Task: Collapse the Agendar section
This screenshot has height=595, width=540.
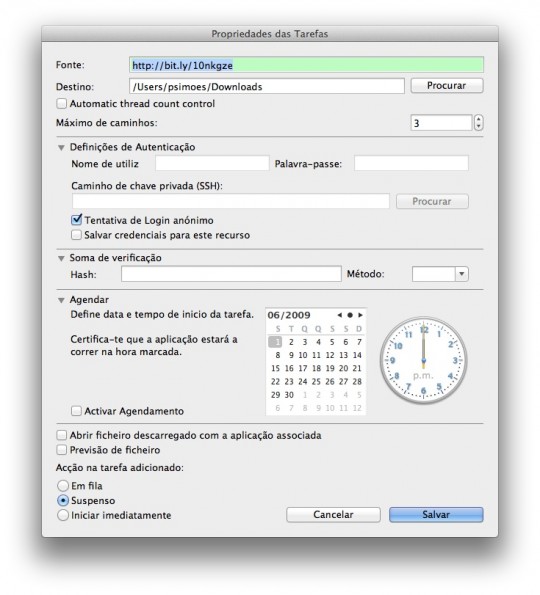Action: (x=61, y=300)
